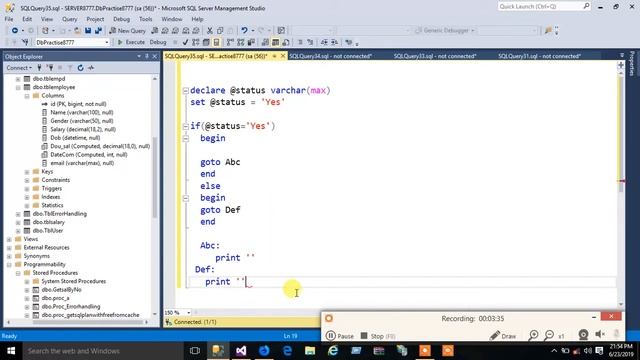
Task: Click Execute to run the query
Action: (x=131, y=42)
